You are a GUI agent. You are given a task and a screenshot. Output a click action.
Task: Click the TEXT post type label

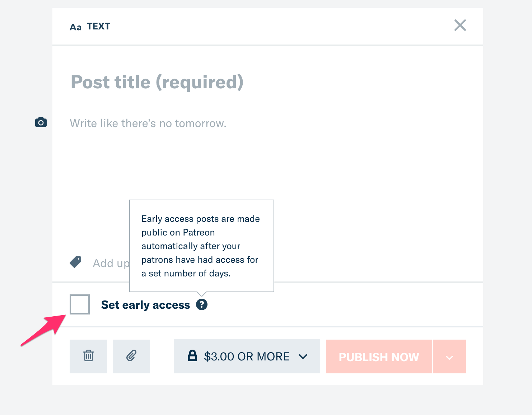98,27
